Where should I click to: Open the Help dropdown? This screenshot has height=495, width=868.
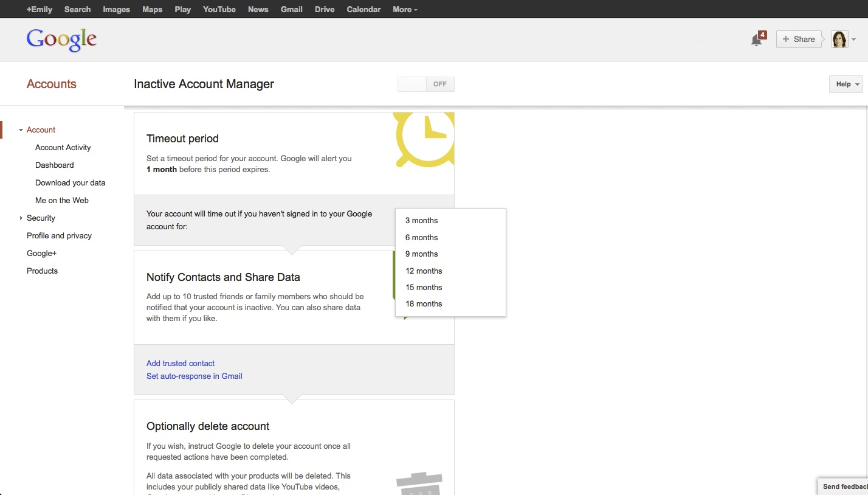[846, 85]
